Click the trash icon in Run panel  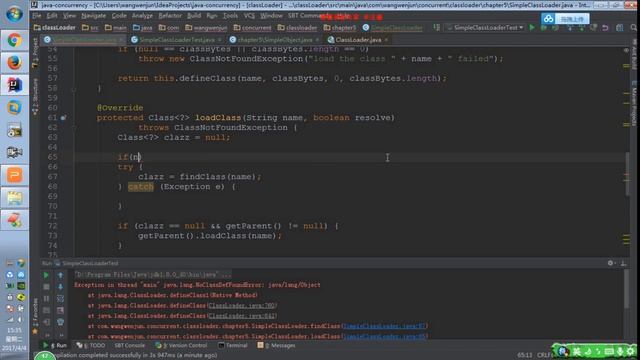(60, 322)
